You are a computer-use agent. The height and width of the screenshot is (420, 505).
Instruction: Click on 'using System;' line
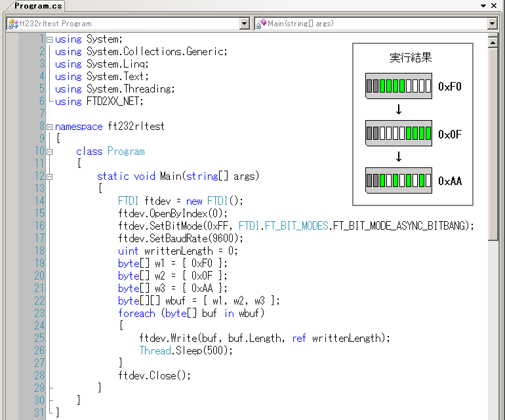pos(89,39)
